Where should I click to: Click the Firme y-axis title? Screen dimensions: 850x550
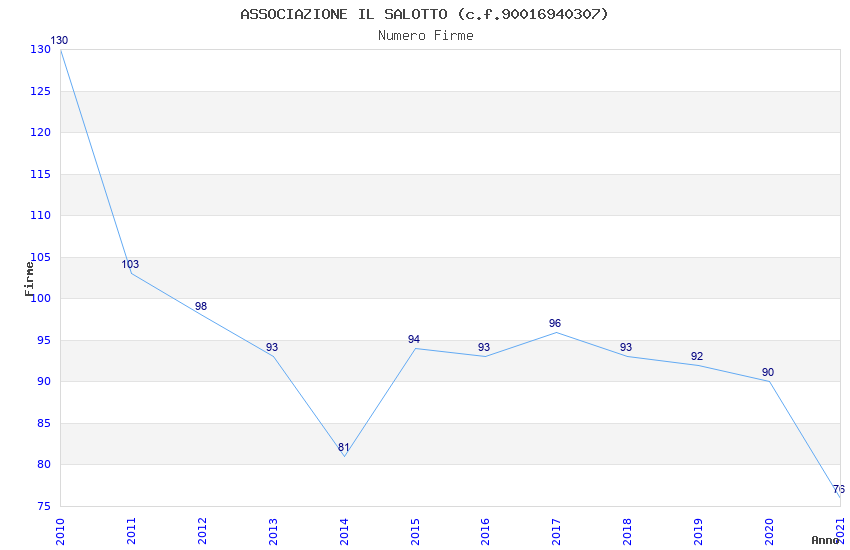(29, 279)
